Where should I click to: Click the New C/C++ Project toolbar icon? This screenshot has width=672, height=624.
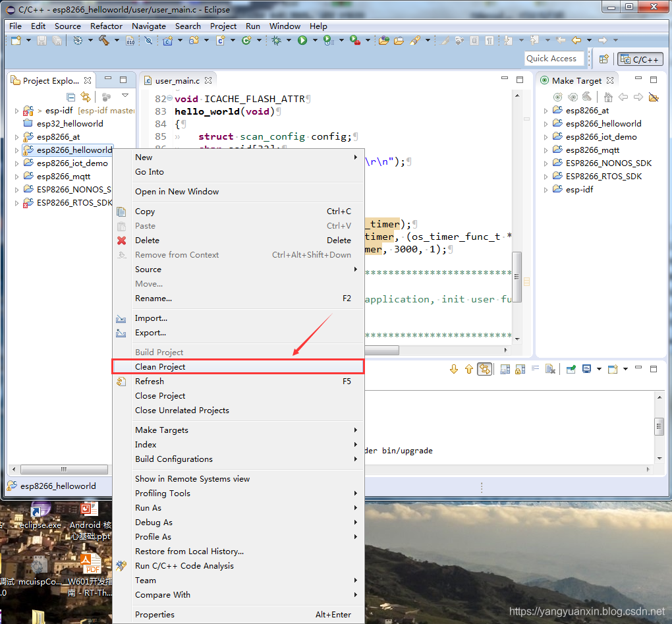[167, 40]
